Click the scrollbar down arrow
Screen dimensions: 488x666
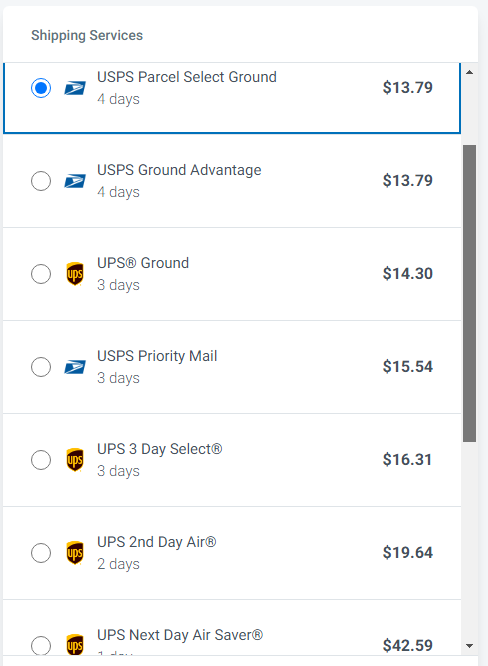click(469, 646)
